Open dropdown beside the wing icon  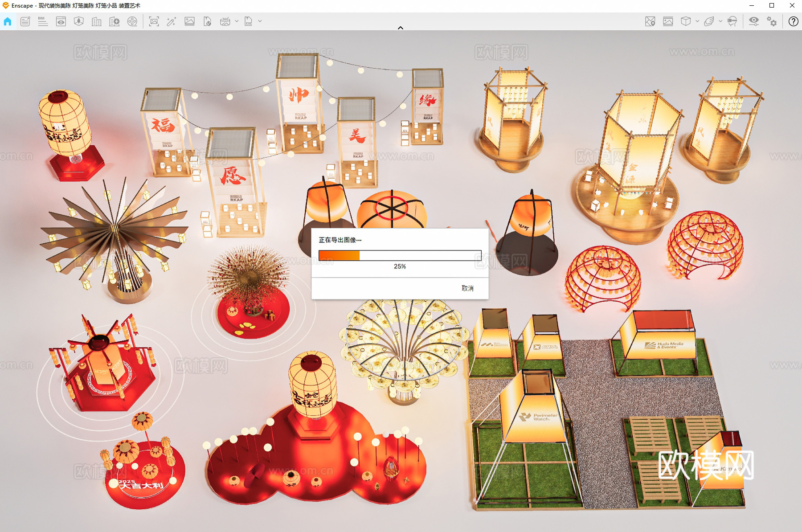pyautogui.click(x=720, y=21)
